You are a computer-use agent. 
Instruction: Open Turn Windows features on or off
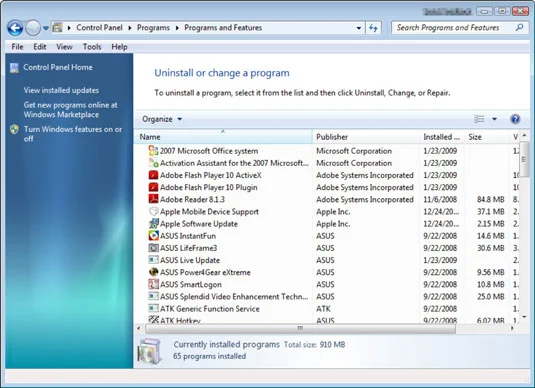pyautogui.click(x=73, y=134)
